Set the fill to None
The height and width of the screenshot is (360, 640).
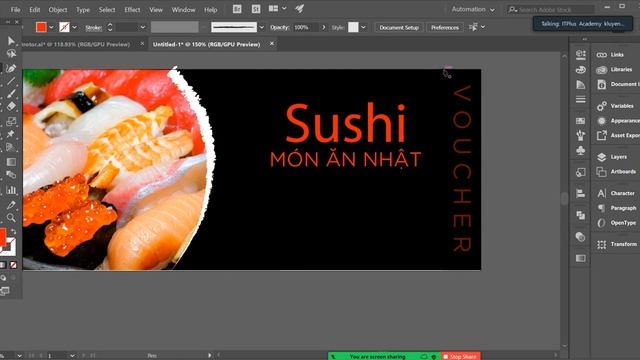tap(13, 265)
